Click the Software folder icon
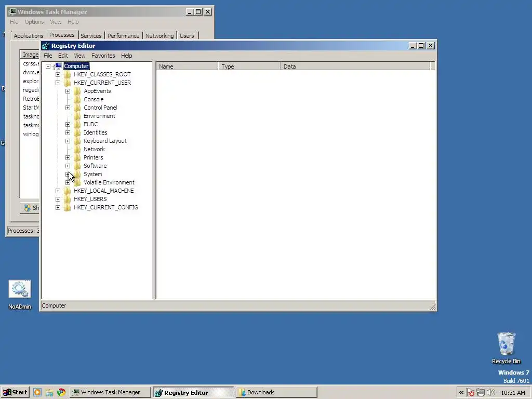The width and height of the screenshot is (532, 399). (x=77, y=166)
